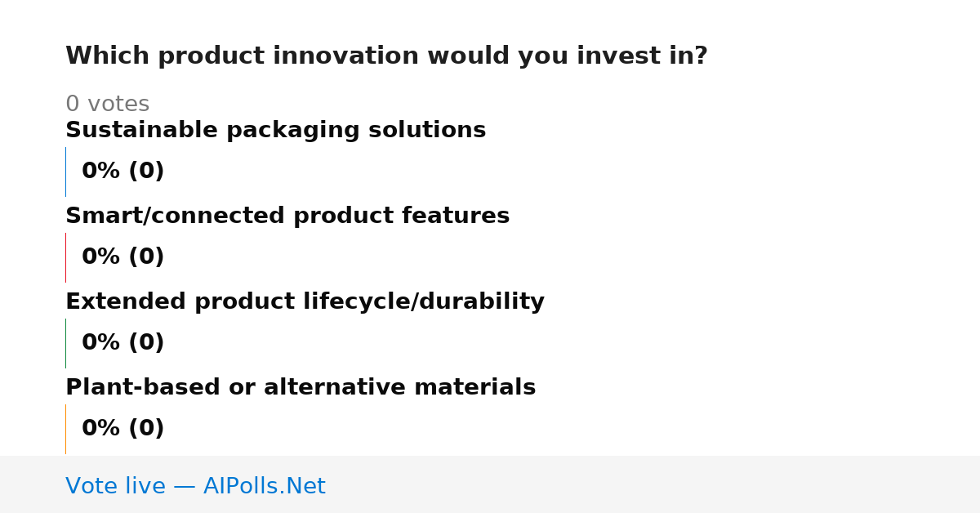Image resolution: width=980 pixels, height=513 pixels.
Task: Click 0% (0) result under Extended lifecycle
Action: 122,343
